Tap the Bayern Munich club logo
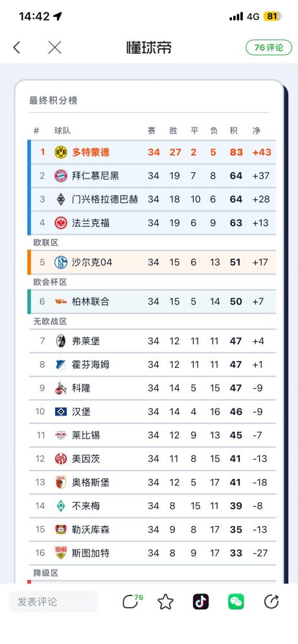This screenshot has height=644, width=298. (x=61, y=176)
